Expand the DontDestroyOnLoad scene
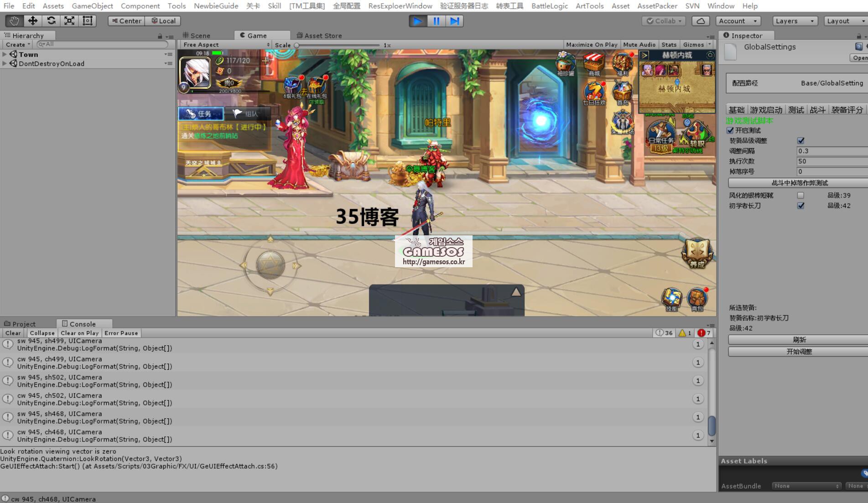Image resolution: width=868 pixels, height=503 pixels. click(5, 63)
